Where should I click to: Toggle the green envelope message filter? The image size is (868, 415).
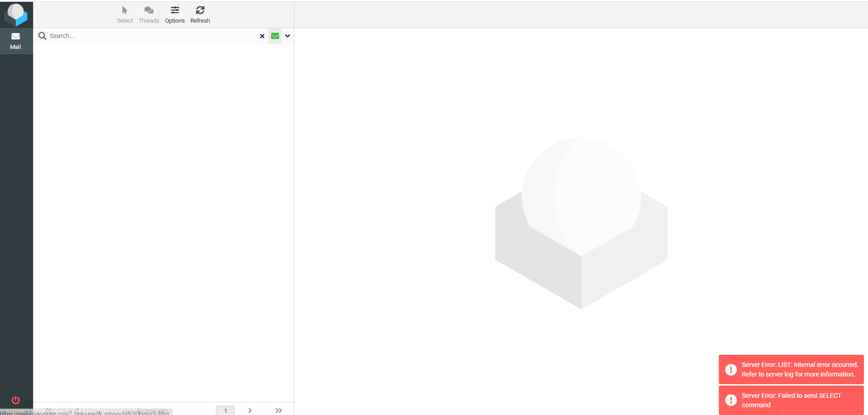pos(275,36)
